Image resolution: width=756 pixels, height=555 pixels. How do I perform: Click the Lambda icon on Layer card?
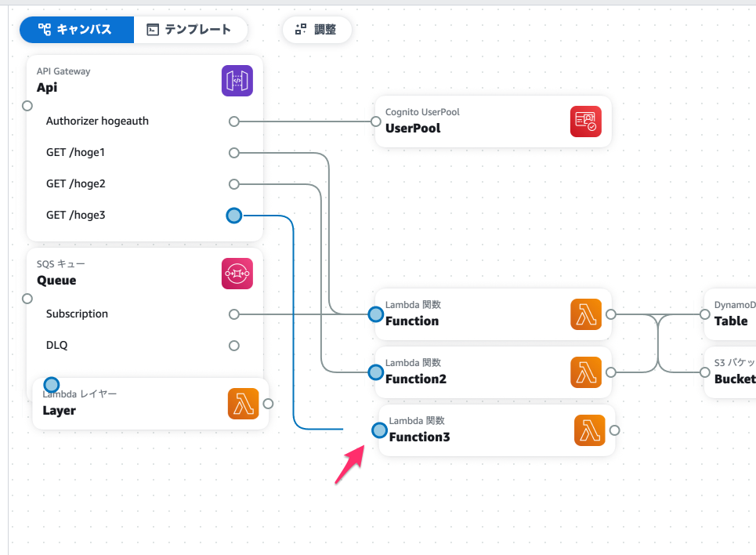click(244, 404)
